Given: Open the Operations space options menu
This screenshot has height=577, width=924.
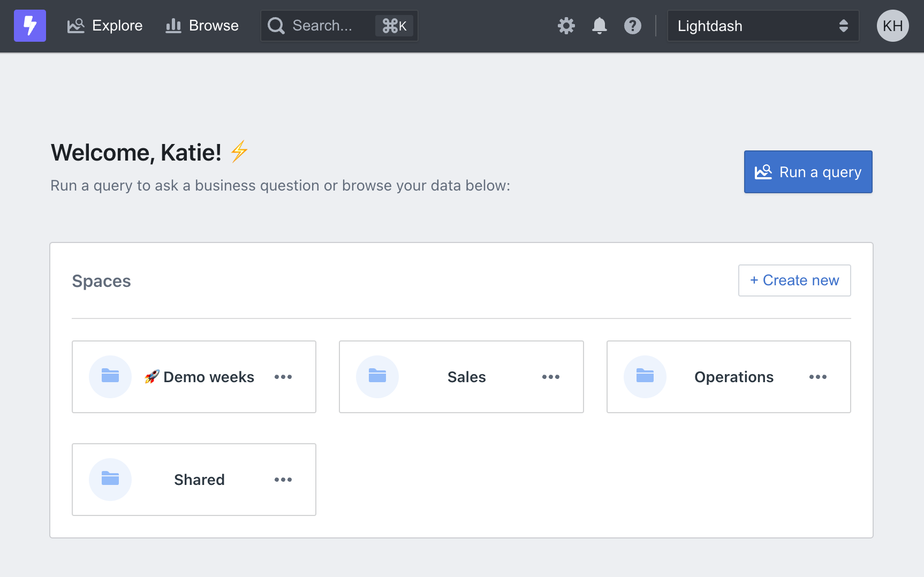Looking at the screenshot, I should click(x=818, y=377).
